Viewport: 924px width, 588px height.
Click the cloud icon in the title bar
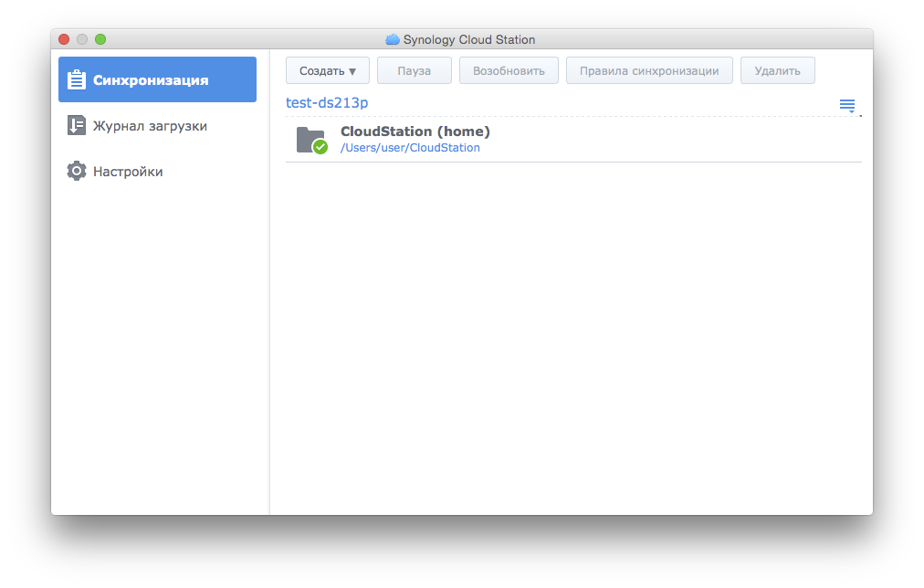(393, 39)
